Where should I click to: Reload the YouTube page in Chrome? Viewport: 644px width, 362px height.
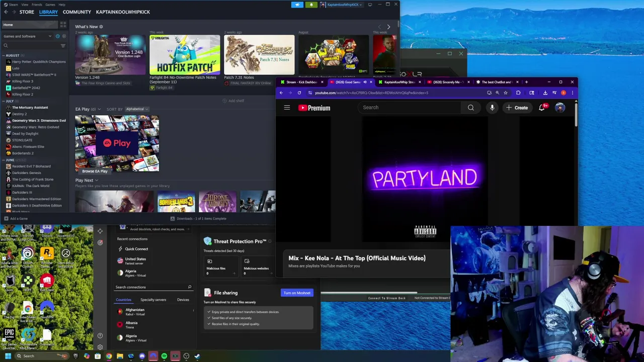(x=299, y=93)
